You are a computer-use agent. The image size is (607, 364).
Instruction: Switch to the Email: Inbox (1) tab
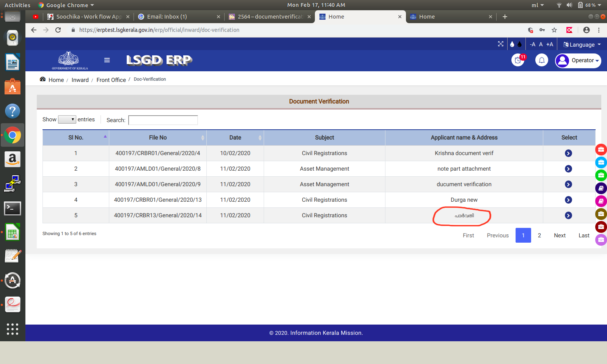tap(167, 17)
